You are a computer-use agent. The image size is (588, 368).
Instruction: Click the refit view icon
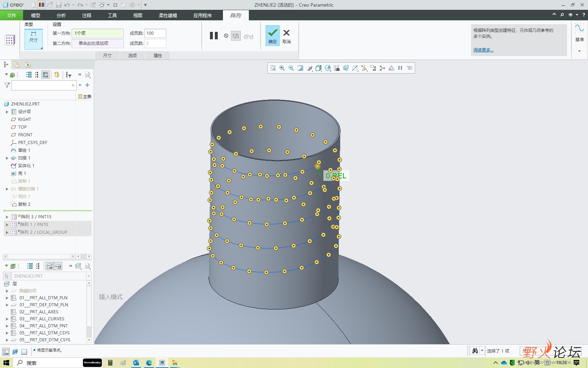(273, 68)
